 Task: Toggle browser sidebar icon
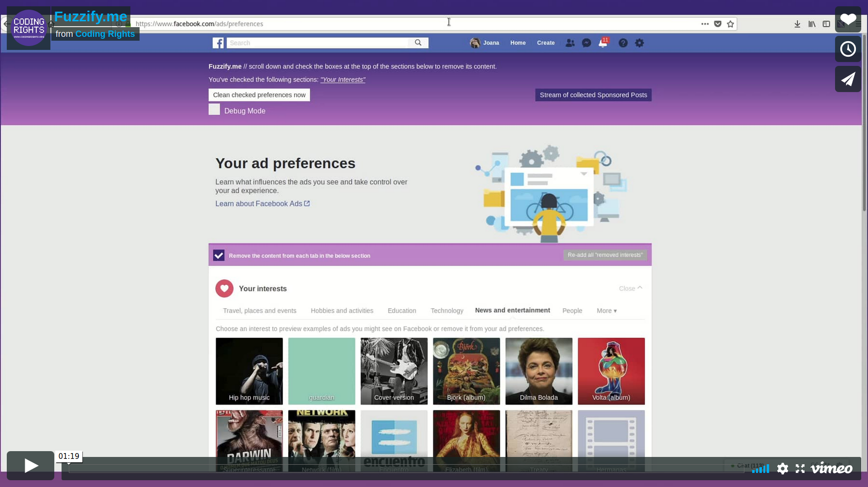pos(826,24)
